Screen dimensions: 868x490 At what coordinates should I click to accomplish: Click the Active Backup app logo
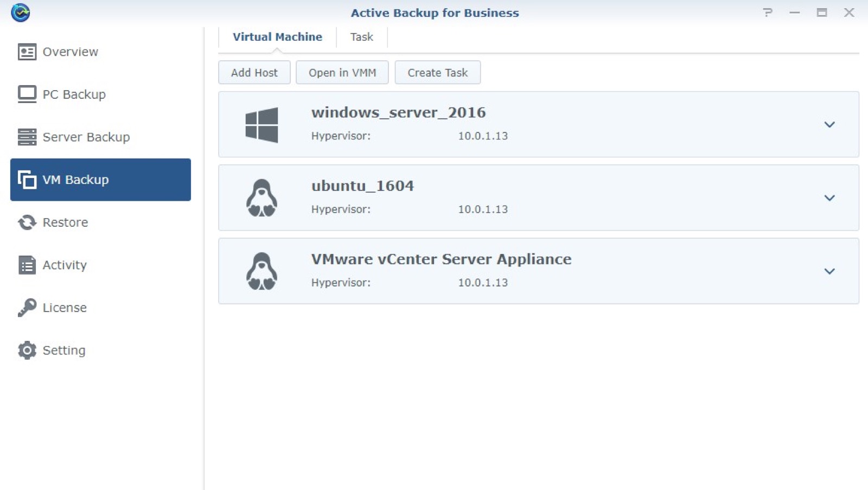pyautogui.click(x=21, y=12)
